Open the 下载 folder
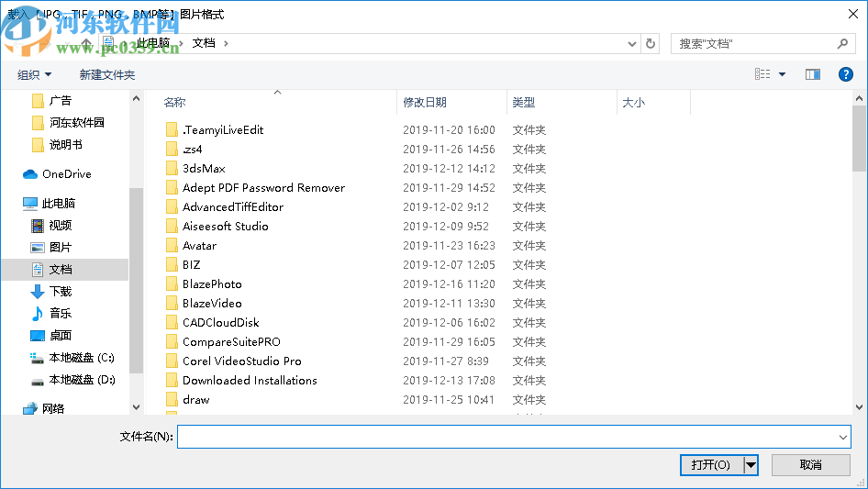 coord(51,292)
